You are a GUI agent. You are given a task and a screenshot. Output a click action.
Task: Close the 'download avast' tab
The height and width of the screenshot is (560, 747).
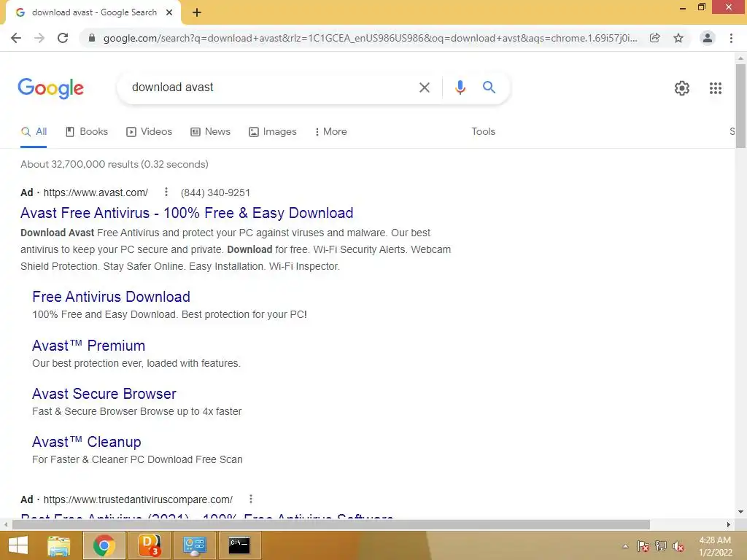169,12
